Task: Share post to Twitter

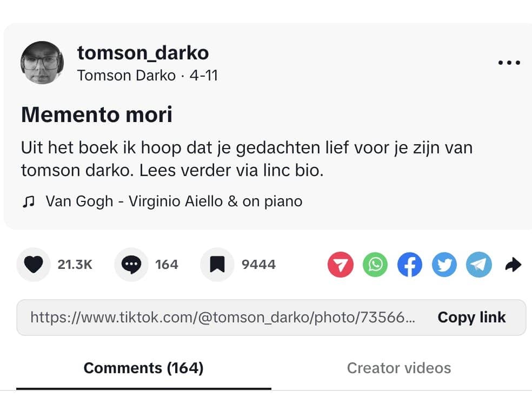Action: [x=444, y=265]
